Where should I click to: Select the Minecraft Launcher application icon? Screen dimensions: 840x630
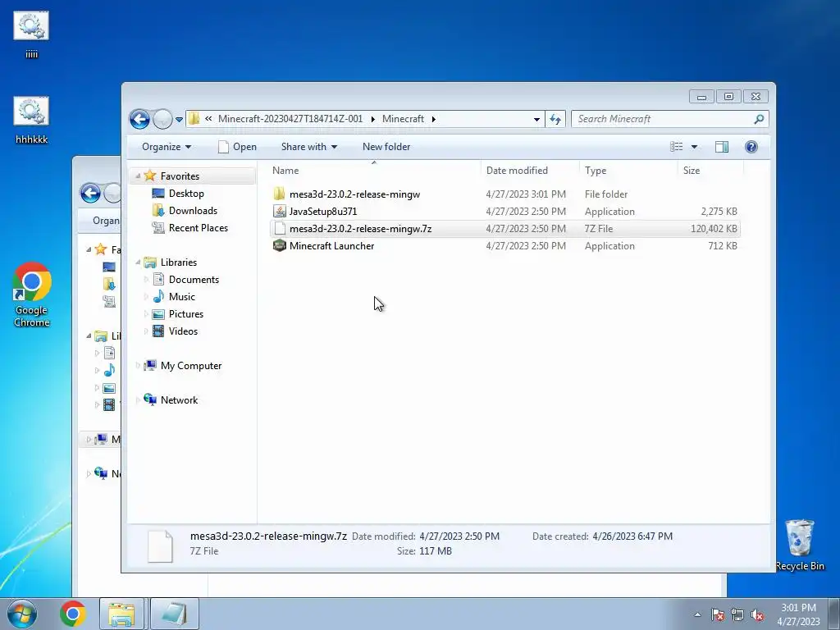pos(279,245)
